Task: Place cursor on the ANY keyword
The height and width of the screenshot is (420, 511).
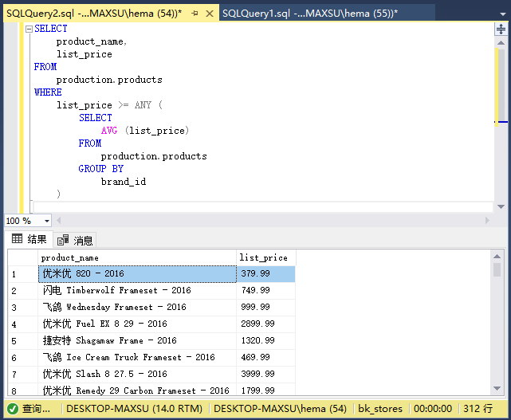Action: (143, 105)
